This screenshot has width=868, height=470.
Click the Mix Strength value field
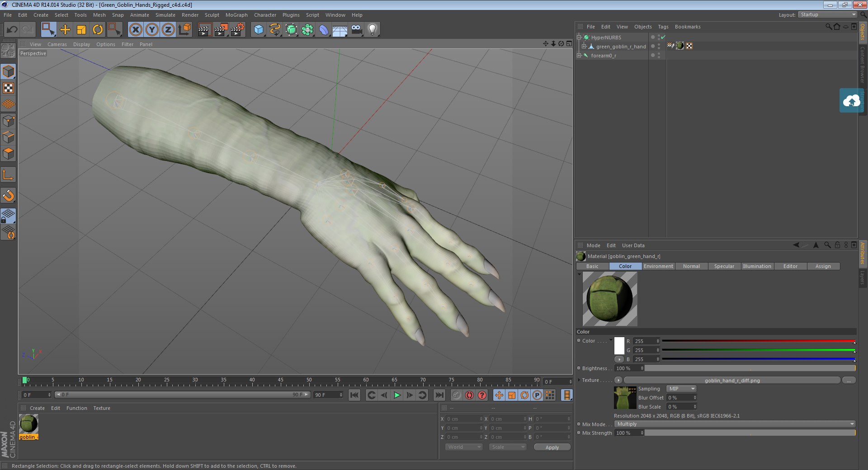pos(629,433)
